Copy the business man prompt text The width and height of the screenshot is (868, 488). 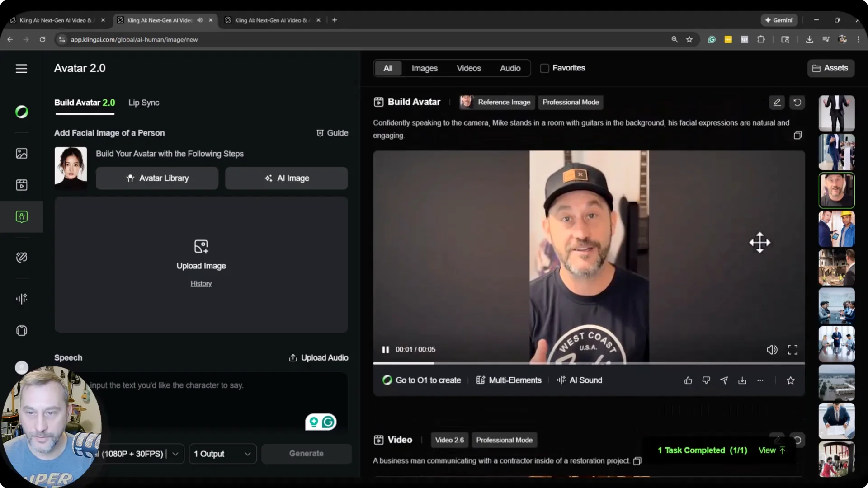tap(637, 461)
